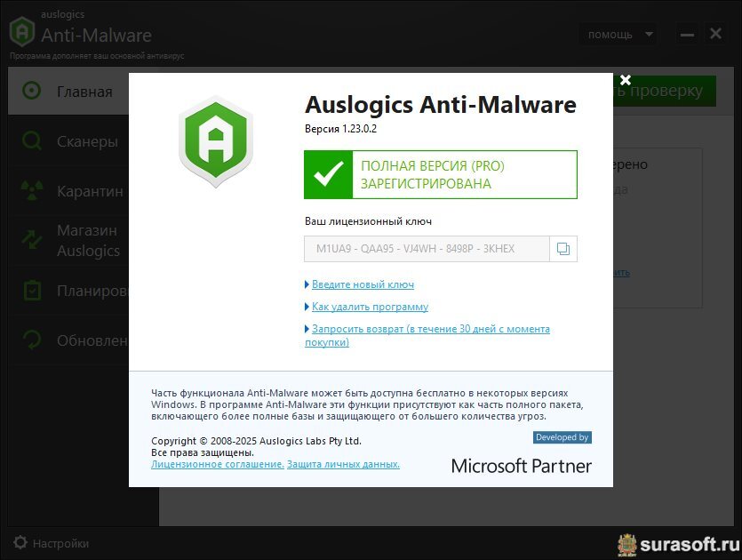Image resolution: width=742 pixels, height=560 pixels.
Task: Open 'Магазин Auslogics' in the sidebar
Action: point(68,241)
